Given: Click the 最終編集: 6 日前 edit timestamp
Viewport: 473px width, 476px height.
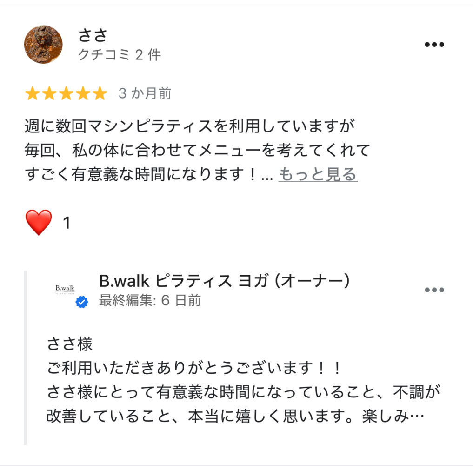Looking at the screenshot, I should (150, 300).
